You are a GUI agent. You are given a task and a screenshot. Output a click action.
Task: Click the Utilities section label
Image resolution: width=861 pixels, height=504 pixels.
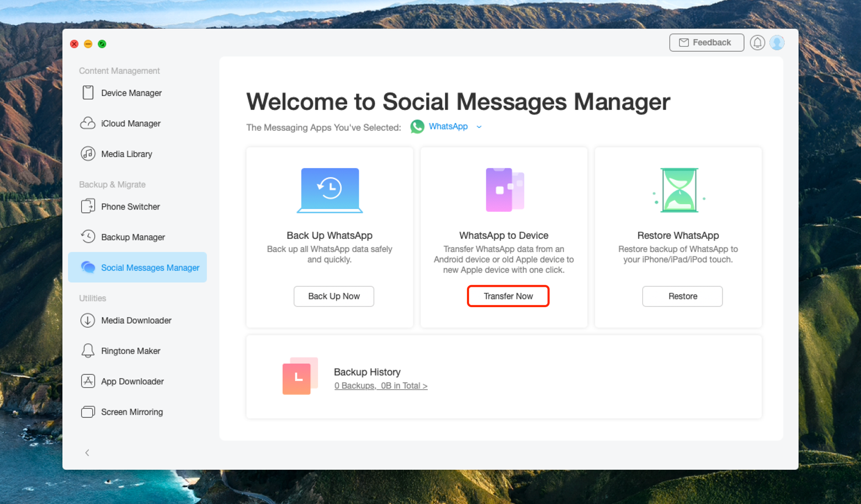pos(92,298)
